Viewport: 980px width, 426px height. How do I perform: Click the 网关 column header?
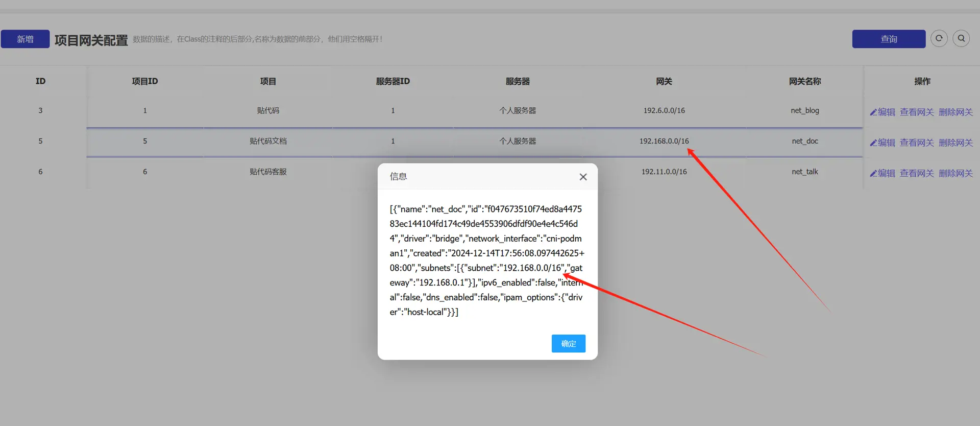664,81
